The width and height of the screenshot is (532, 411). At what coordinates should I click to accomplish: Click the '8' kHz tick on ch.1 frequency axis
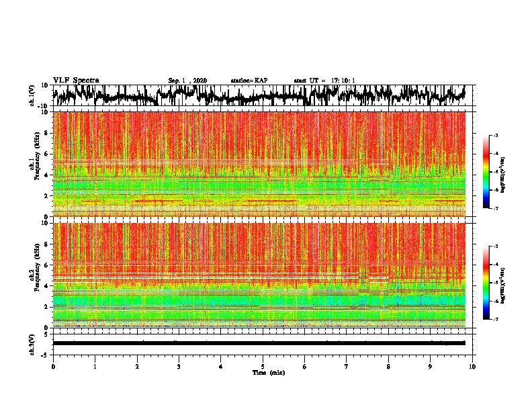(46, 133)
